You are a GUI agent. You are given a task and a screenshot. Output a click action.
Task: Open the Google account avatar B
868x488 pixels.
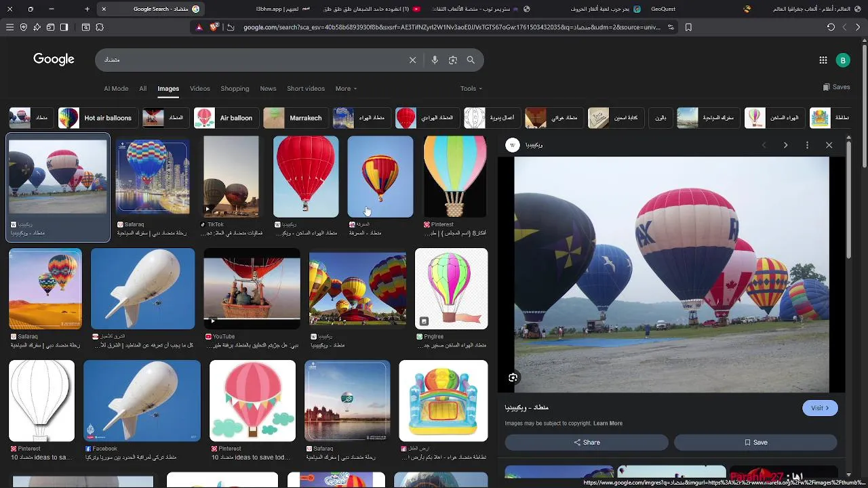(843, 60)
